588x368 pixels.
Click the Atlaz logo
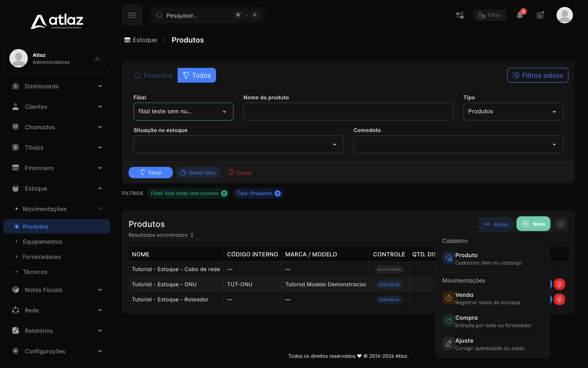[x=57, y=21]
